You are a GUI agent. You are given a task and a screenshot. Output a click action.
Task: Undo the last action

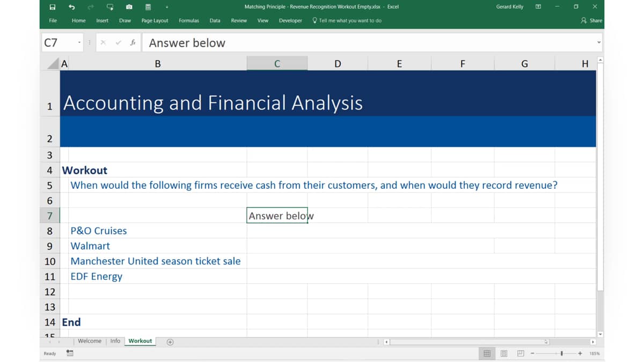tap(72, 6)
